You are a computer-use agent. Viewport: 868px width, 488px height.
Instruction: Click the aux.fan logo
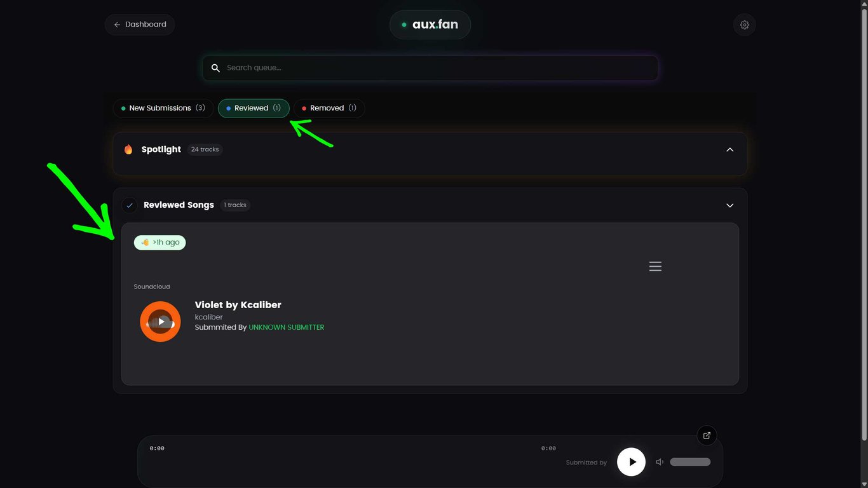point(430,25)
